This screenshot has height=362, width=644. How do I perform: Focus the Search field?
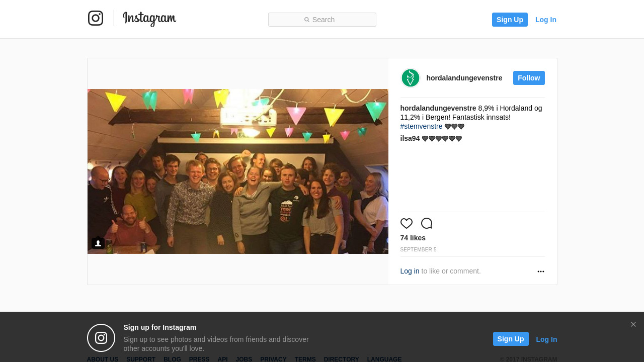point(322,20)
